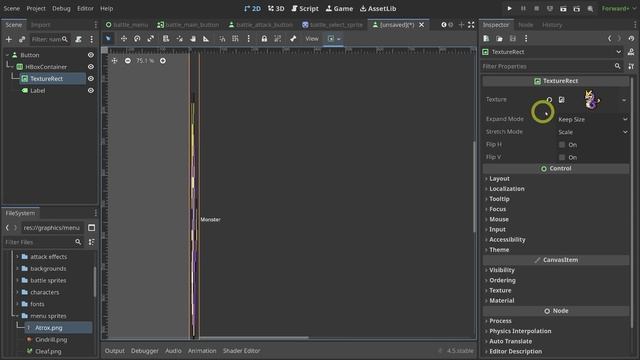Image resolution: width=640 pixels, height=360 pixels.
Task: Zoom in on the 2D viewport
Action: 163,60
